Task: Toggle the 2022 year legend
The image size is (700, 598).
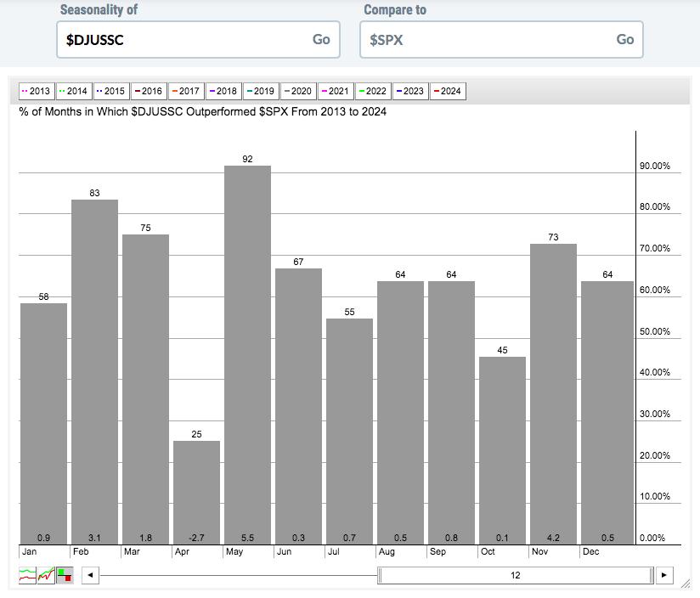Action: tap(373, 91)
